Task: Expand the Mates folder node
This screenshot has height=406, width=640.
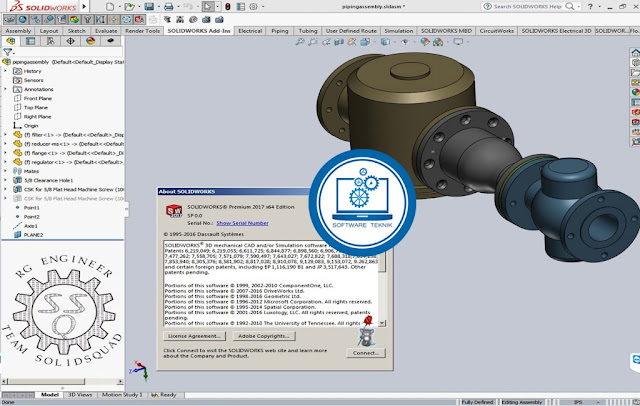Action: (x=5, y=171)
